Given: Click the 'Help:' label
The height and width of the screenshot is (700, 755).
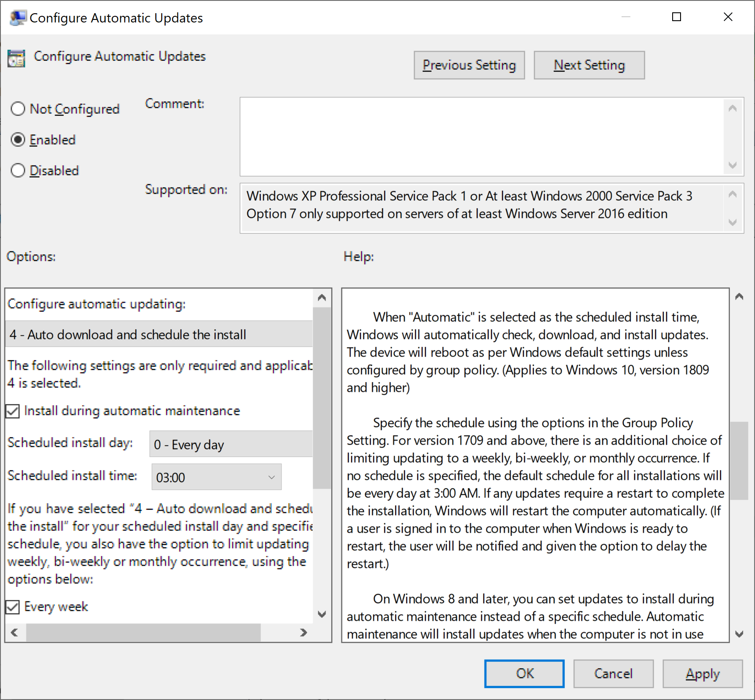Looking at the screenshot, I should pos(359,257).
